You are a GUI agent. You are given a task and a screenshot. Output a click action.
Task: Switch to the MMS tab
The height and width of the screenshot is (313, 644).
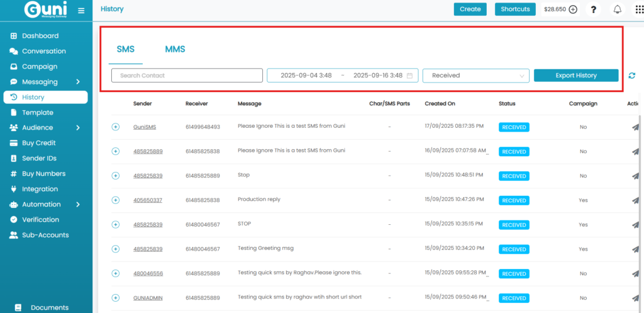(x=175, y=49)
